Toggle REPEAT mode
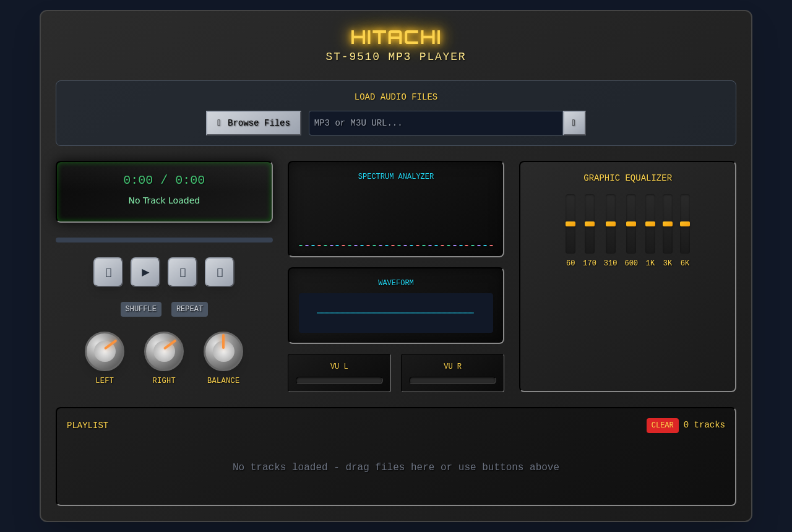Viewport: 792px width, 532px height. 189,309
